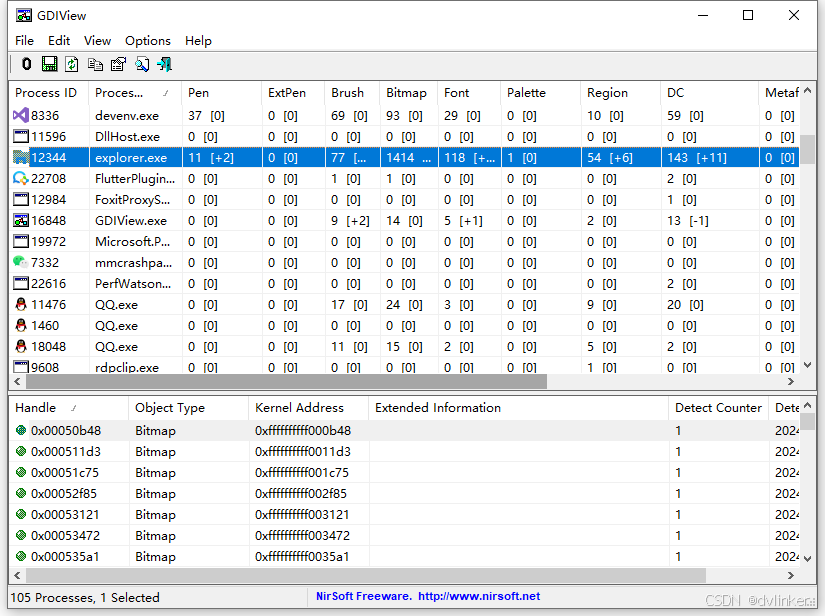Screen dimensions: 825x616
Task: Open the View menu
Action: tap(97, 41)
